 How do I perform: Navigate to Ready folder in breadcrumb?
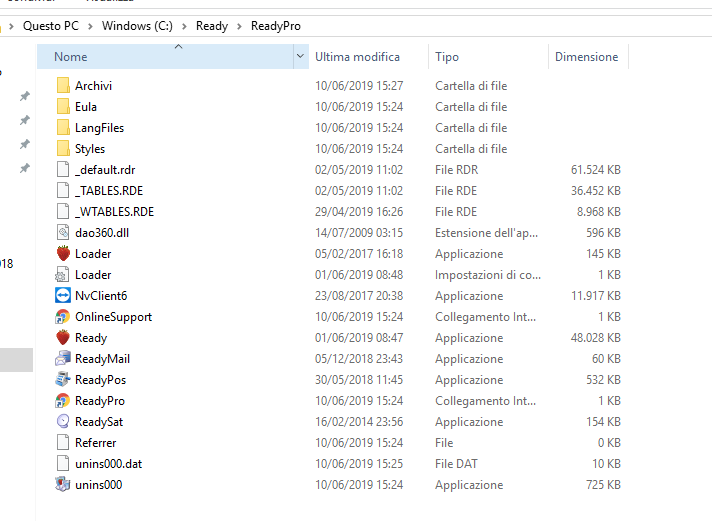(212, 26)
